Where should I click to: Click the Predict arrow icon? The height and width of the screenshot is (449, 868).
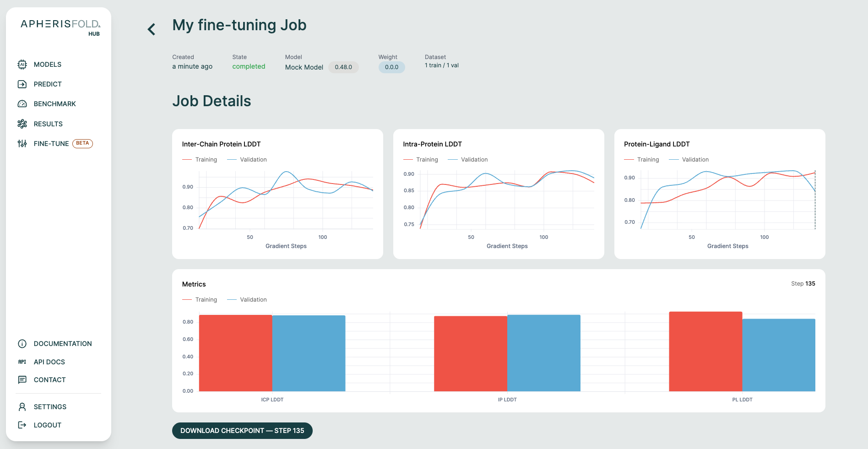[22, 84]
